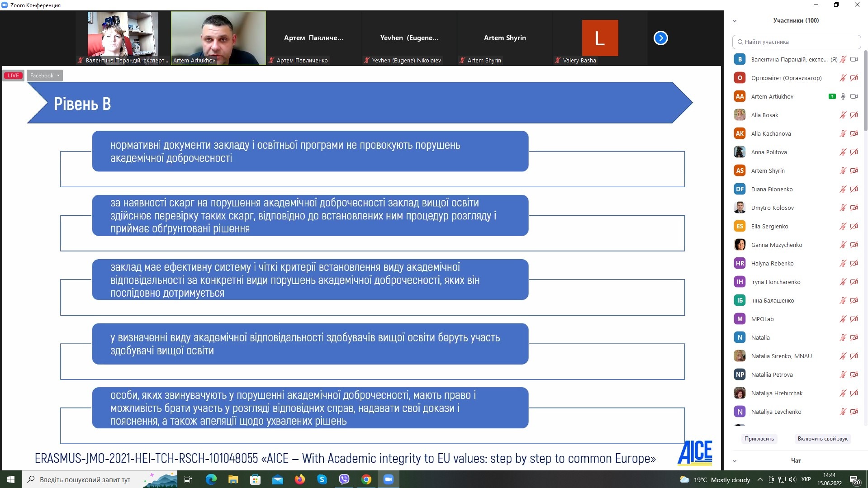
Task: Select Natalia Sirenko, MNAU in participants list
Action: click(x=796, y=356)
